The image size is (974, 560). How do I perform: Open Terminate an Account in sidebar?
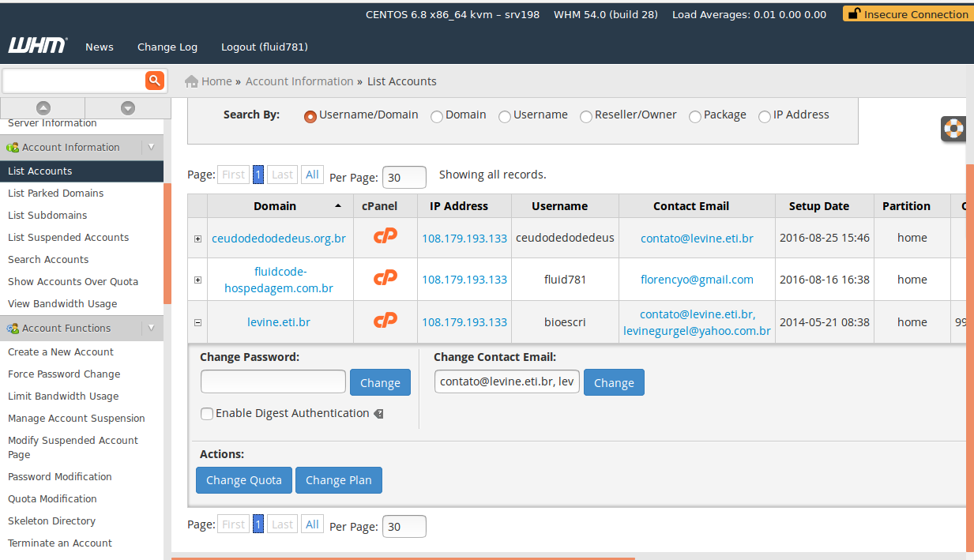[60, 543]
